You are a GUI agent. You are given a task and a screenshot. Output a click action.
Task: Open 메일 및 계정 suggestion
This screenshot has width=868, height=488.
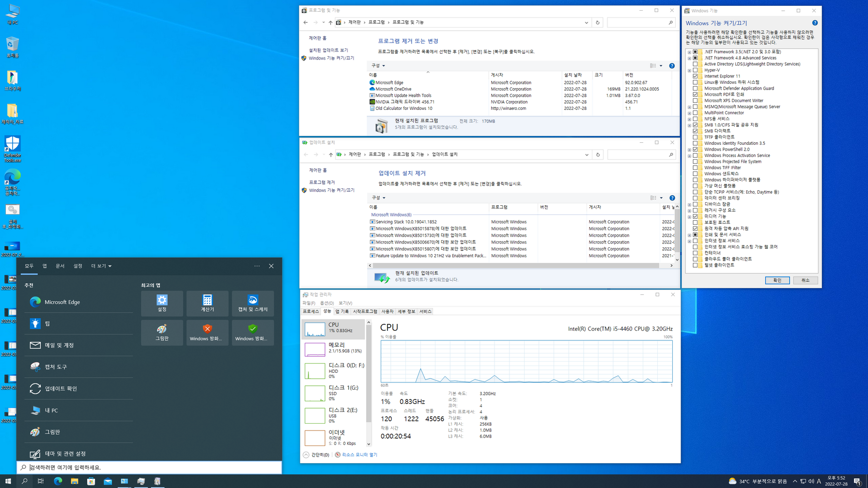coord(78,345)
